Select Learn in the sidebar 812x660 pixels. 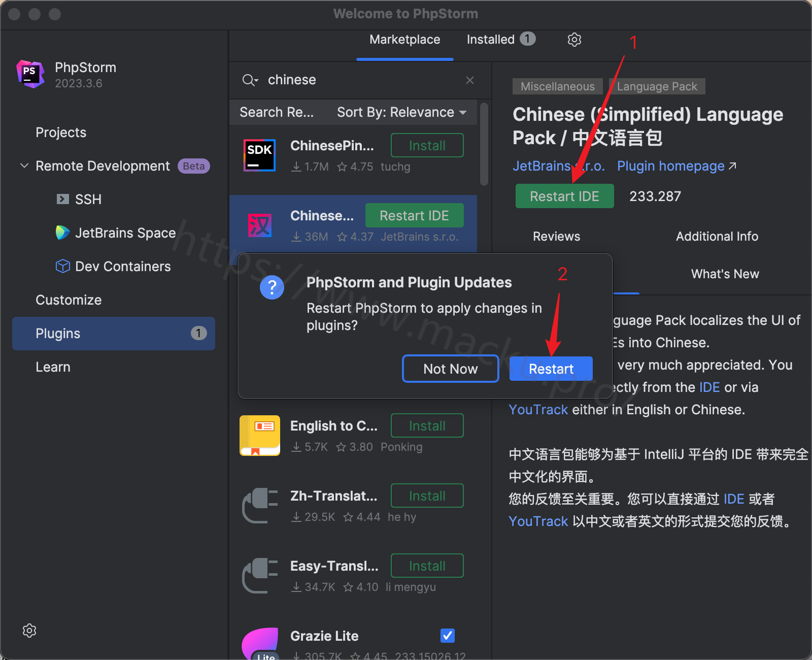(x=53, y=367)
